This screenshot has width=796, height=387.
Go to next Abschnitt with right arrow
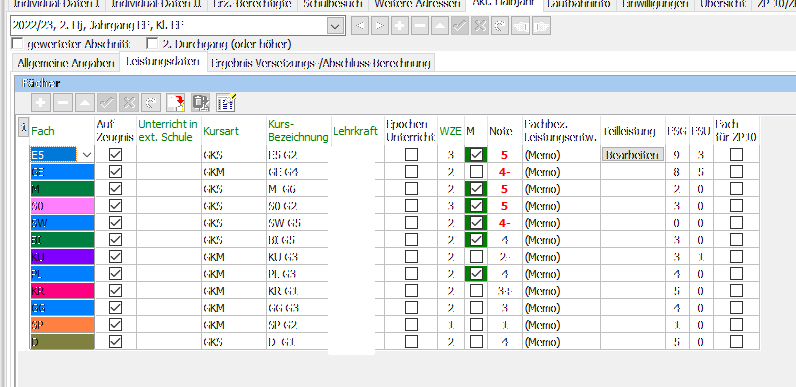point(380,26)
